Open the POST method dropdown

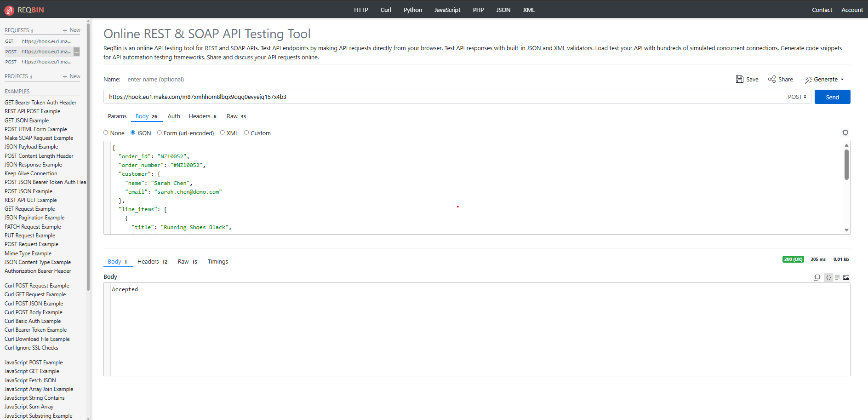pos(797,97)
